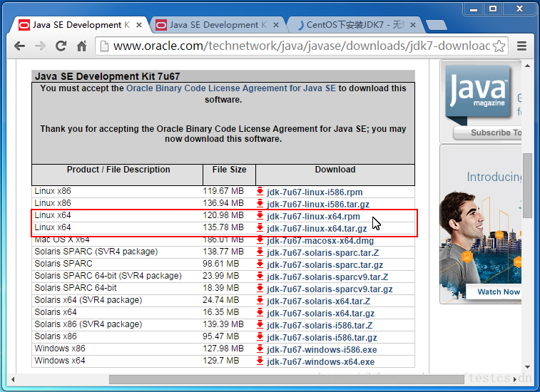The height and width of the screenshot is (392, 540).
Task: Click download arrow icon for jdk-7u67-macosx-x64.dmg
Action: [260, 240]
